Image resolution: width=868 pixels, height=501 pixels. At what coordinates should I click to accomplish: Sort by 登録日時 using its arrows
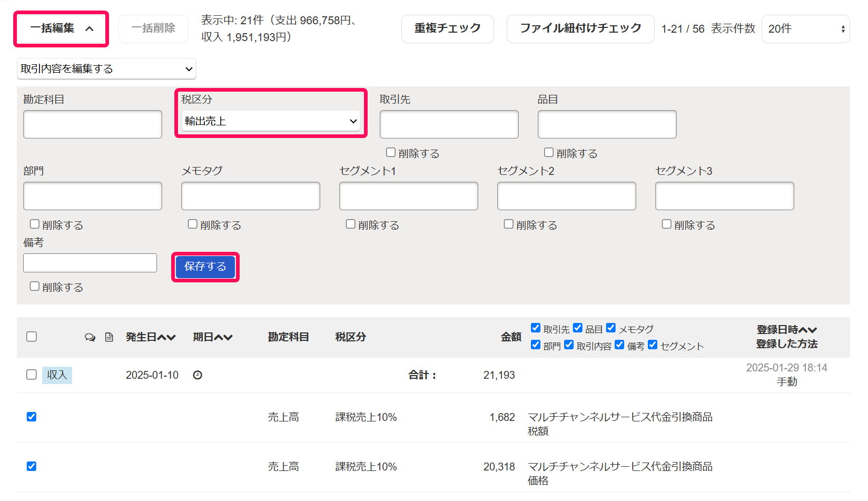click(x=808, y=330)
